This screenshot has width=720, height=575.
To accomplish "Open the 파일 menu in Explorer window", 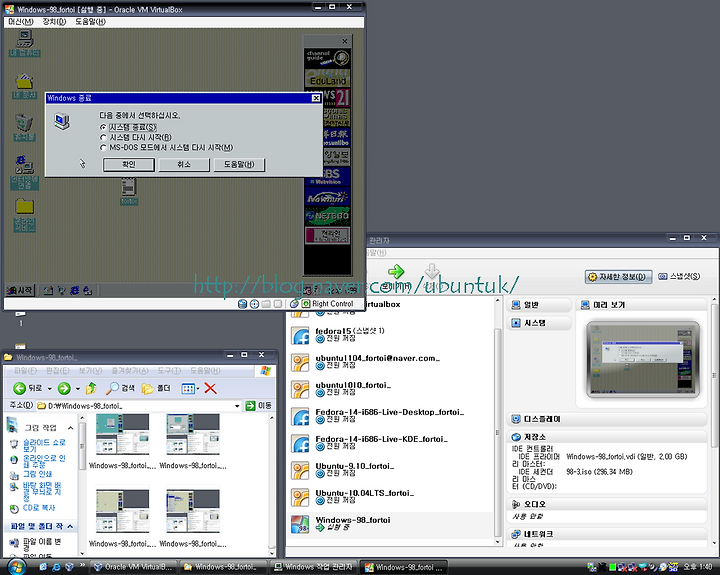I will 25,371.
